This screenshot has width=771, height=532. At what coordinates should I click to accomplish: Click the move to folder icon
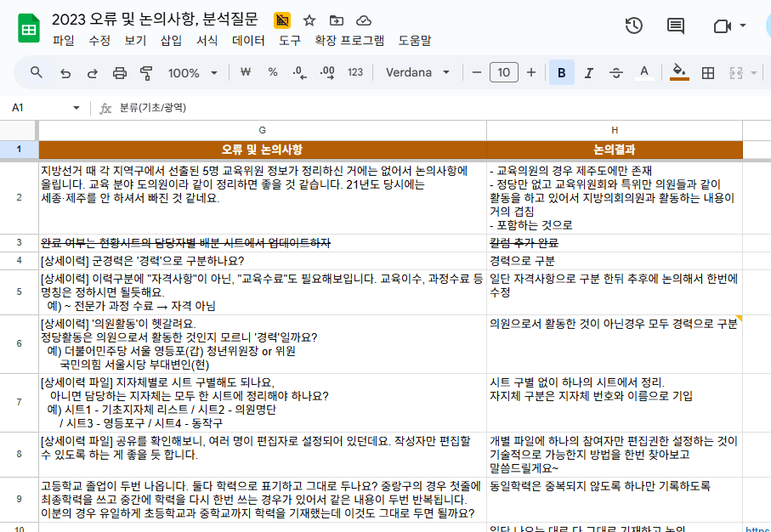coord(337,20)
